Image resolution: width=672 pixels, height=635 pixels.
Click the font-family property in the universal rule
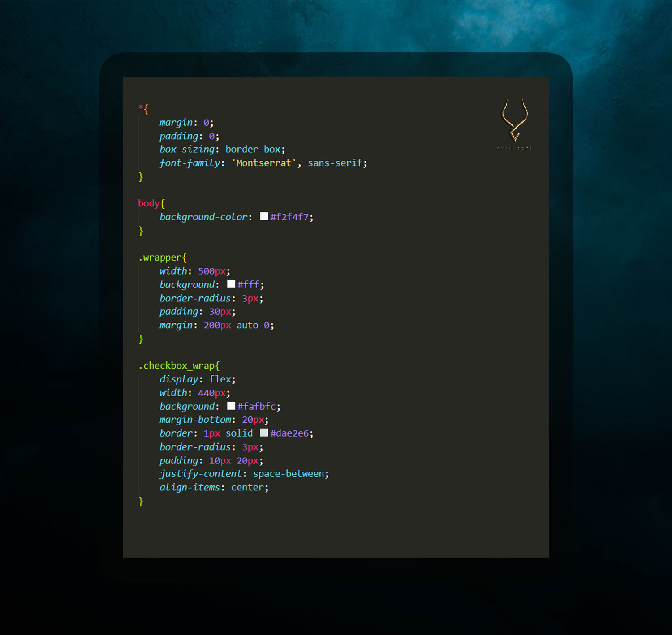tap(190, 163)
